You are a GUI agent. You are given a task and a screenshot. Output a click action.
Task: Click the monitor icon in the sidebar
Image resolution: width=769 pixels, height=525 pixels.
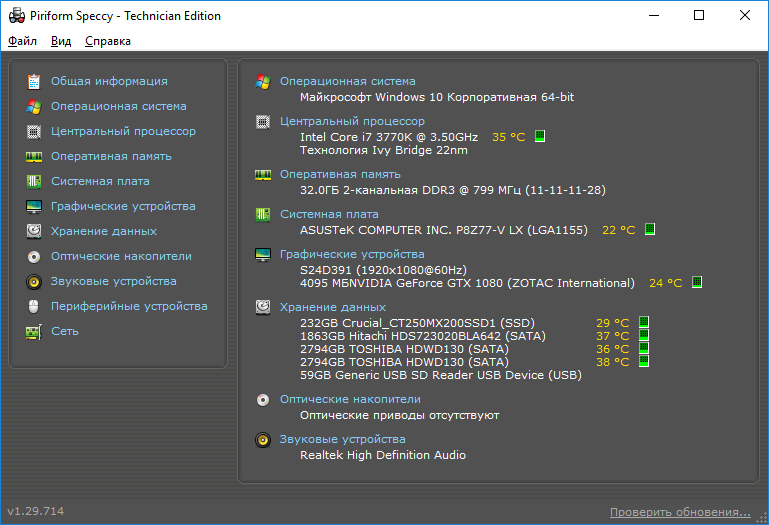point(34,207)
